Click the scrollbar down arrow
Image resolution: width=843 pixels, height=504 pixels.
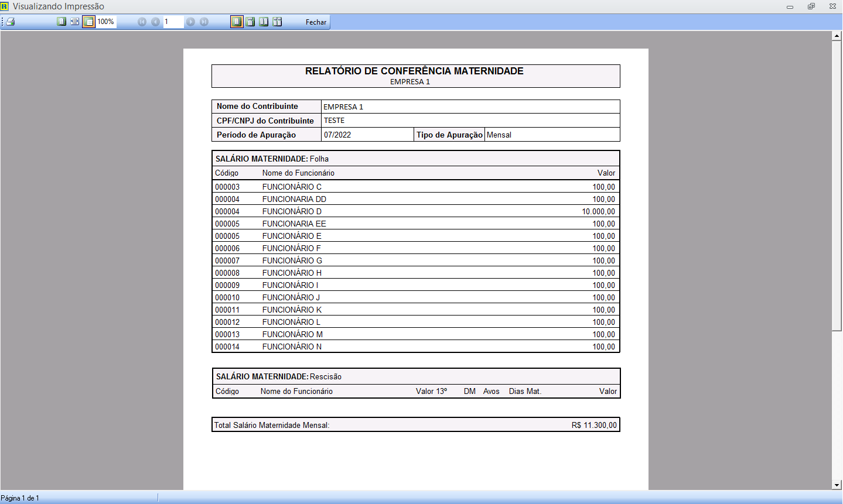837,485
